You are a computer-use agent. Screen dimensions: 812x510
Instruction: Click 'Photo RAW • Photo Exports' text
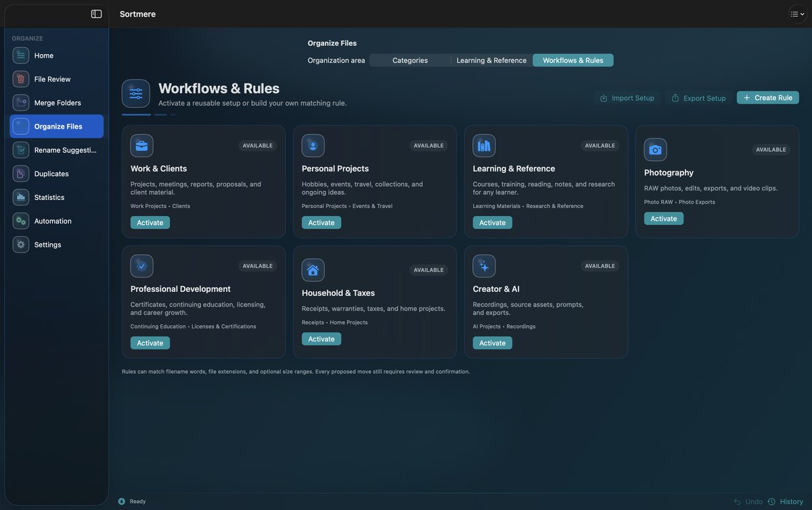[x=679, y=202]
